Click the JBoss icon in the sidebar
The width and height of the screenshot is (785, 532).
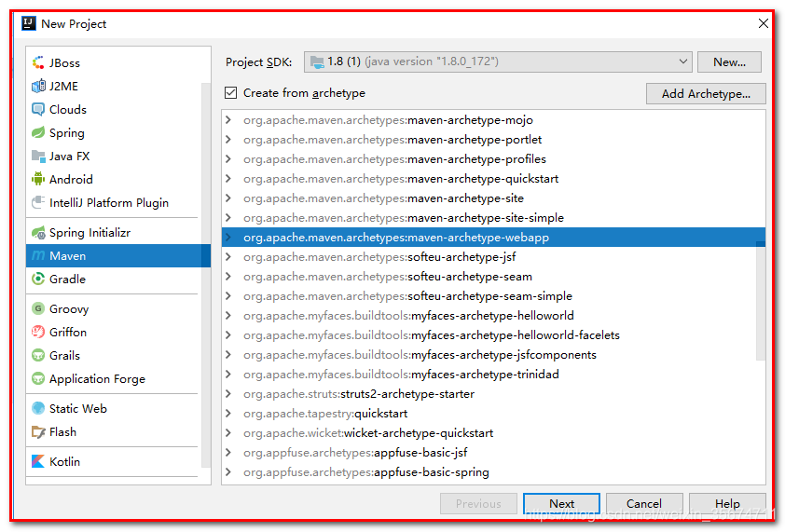[38, 62]
